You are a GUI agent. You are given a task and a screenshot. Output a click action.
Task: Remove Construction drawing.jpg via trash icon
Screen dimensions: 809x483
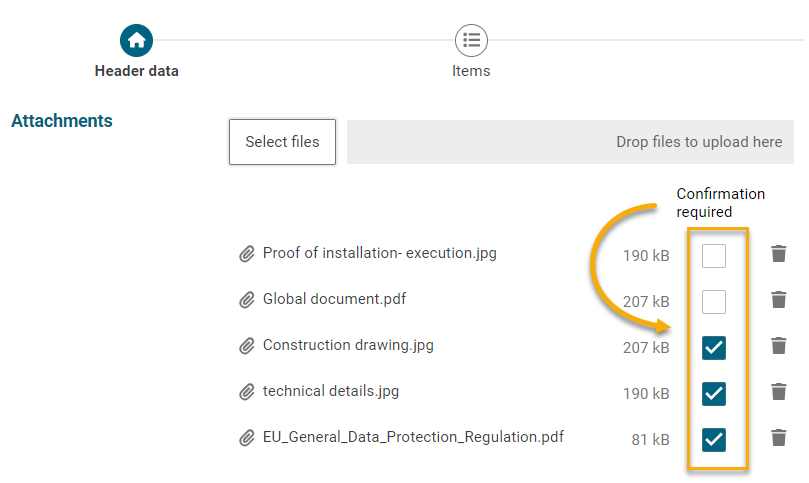(779, 346)
